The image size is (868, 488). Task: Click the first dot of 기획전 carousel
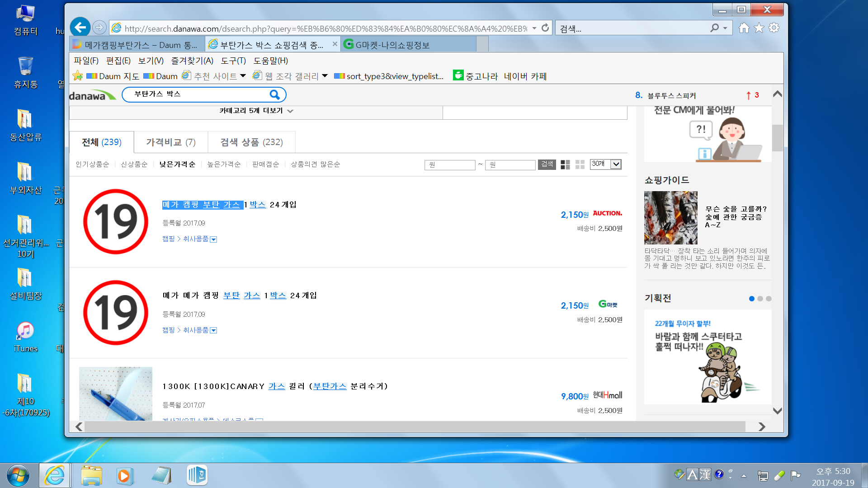click(751, 299)
